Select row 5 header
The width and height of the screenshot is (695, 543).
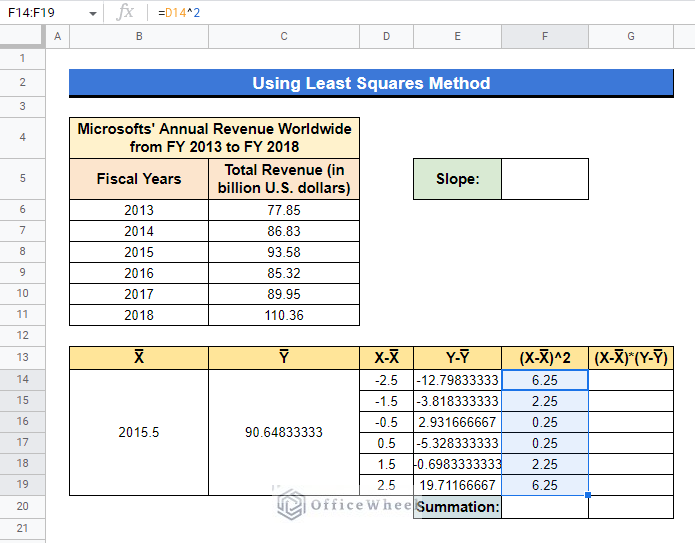(22, 179)
